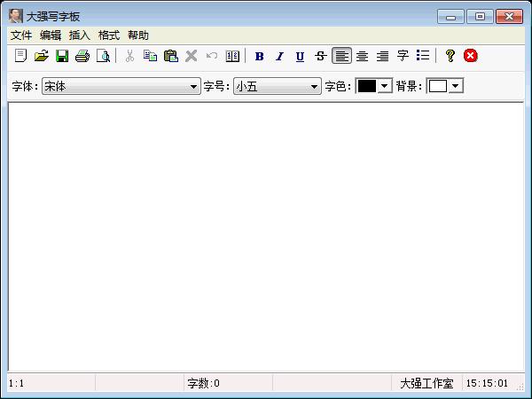
Task: Set right text alignment
Action: coord(382,56)
